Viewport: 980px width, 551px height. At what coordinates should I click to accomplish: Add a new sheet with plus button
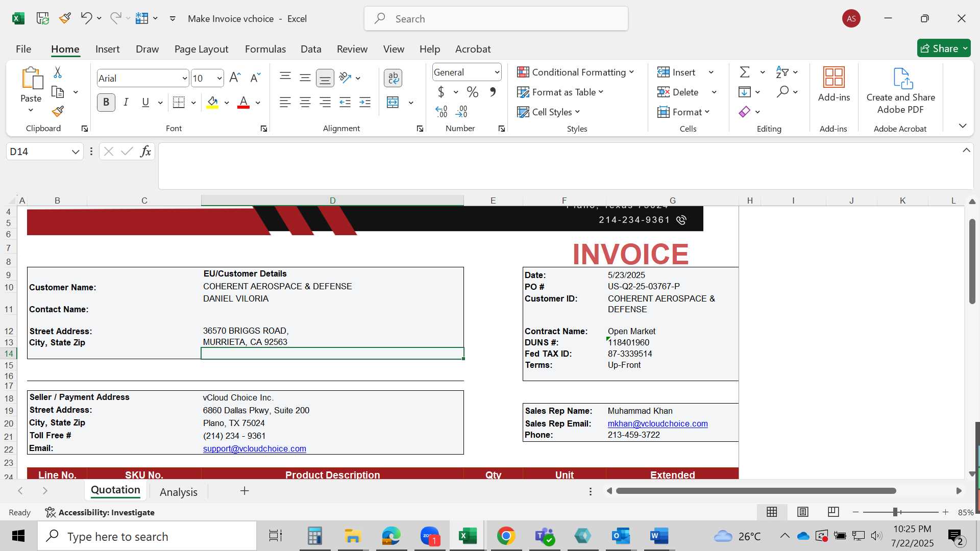(x=244, y=491)
